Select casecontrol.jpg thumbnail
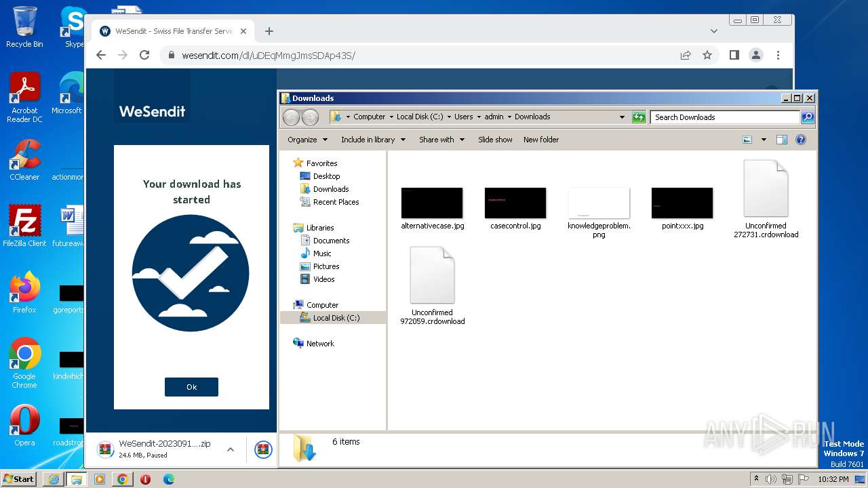Image resolution: width=868 pixels, height=488 pixels. 515,203
